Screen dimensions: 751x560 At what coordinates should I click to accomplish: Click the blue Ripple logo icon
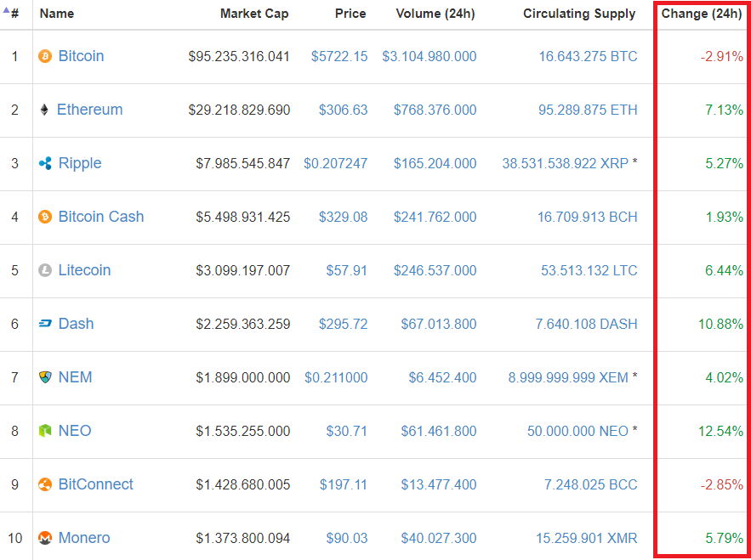tap(45, 164)
